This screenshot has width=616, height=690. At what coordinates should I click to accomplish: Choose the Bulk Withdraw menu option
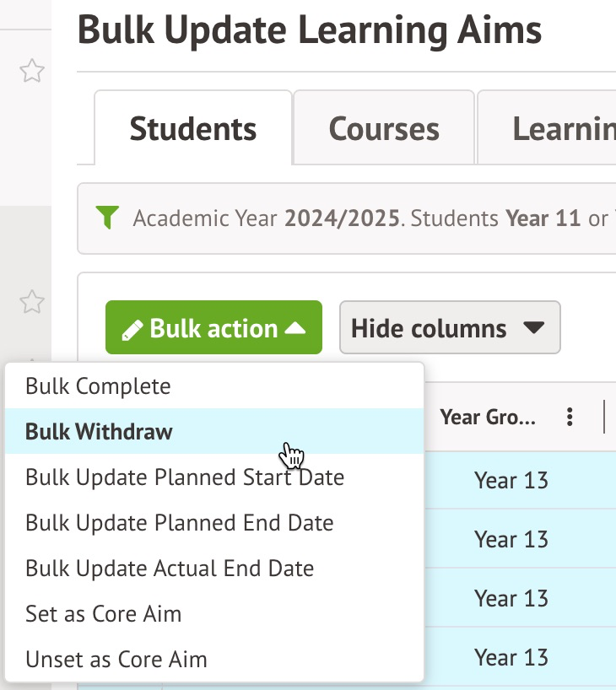[99, 432]
